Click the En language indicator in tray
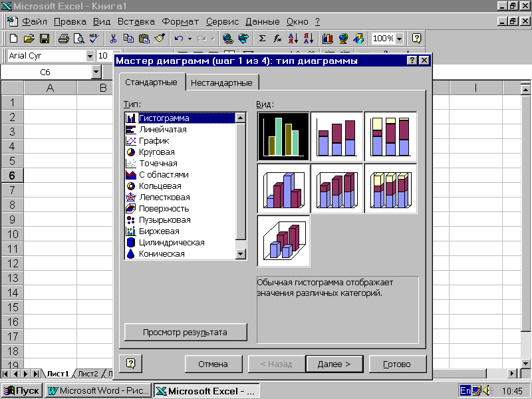 (x=465, y=390)
